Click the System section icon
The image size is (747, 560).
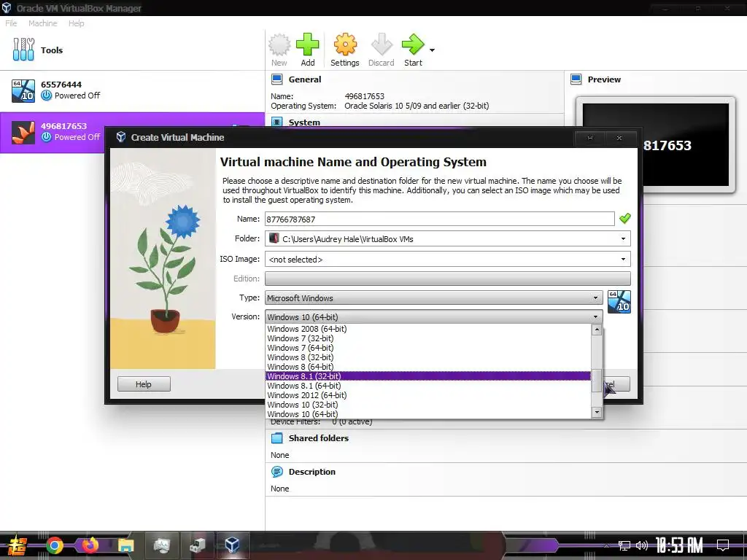(x=276, y=122)
